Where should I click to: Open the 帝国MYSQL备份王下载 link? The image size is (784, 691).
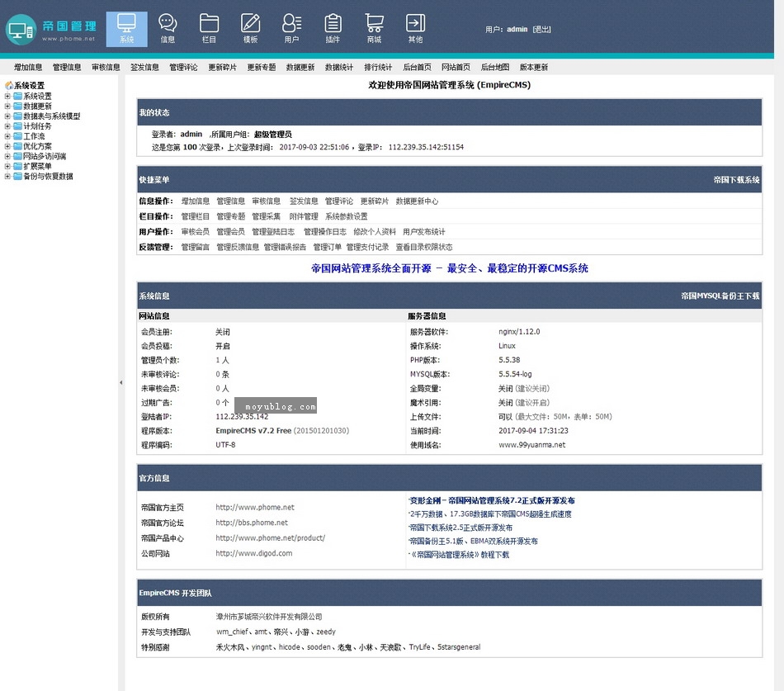[720, 296]
